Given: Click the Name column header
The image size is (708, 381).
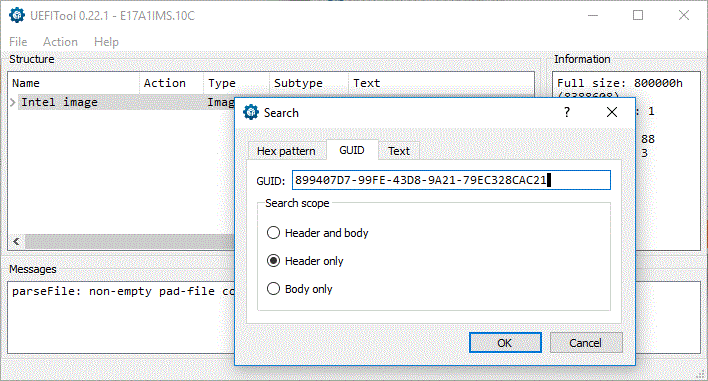Looking at the screenshot, I should (74, 83).
